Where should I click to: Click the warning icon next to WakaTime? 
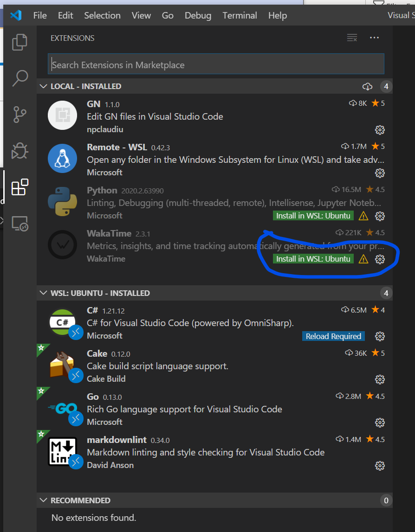[x=363, y=259]
